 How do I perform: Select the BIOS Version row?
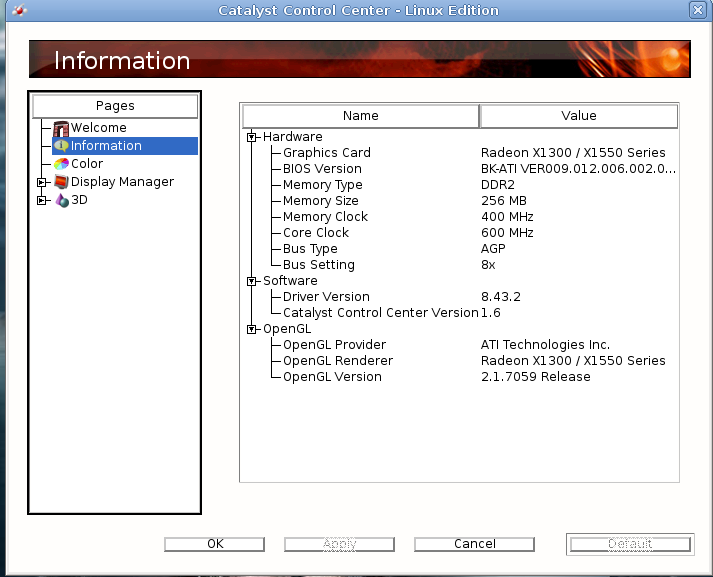click(460, 169)
